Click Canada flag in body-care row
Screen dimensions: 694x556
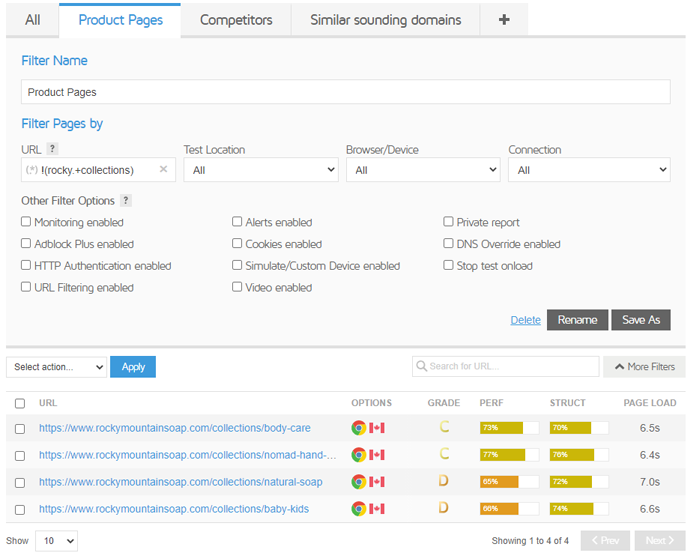pyautogui.click(x=377, y=428)
